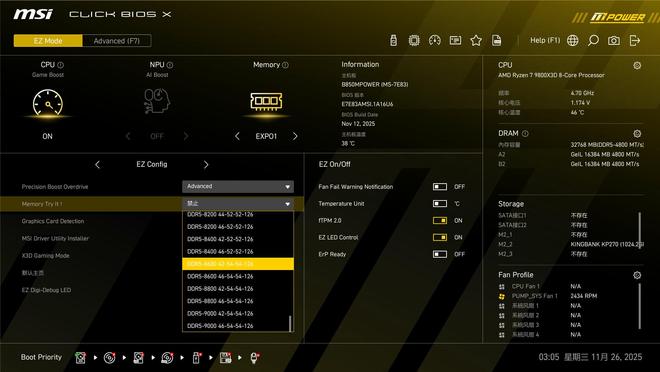The image size is (660, 372).
Task: Choose DDR5-8400 46-52-52-126 option
Action: [x=238, y=252]
